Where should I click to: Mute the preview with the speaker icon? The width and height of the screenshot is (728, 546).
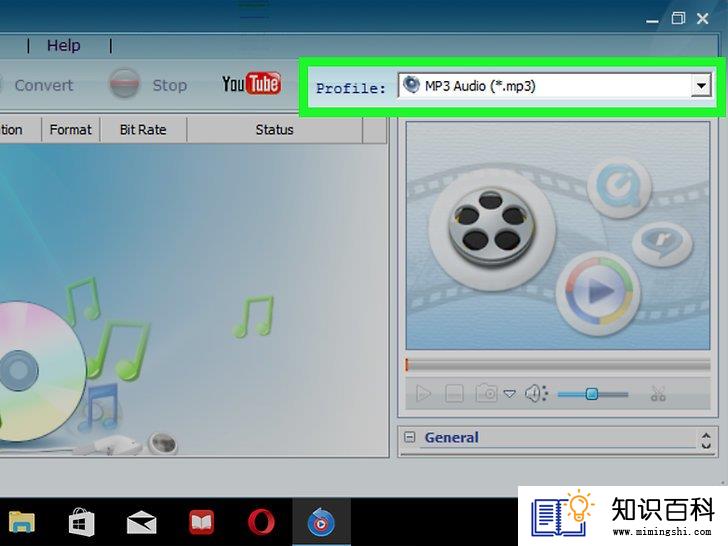pyautogui.click(x=536, y=394)
